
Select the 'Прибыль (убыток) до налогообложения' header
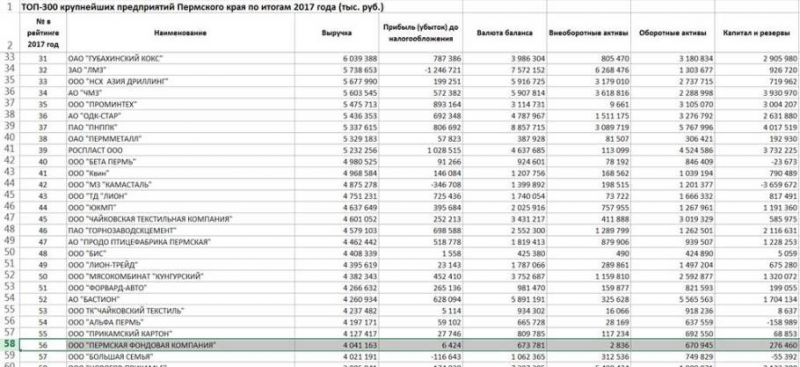420,33
